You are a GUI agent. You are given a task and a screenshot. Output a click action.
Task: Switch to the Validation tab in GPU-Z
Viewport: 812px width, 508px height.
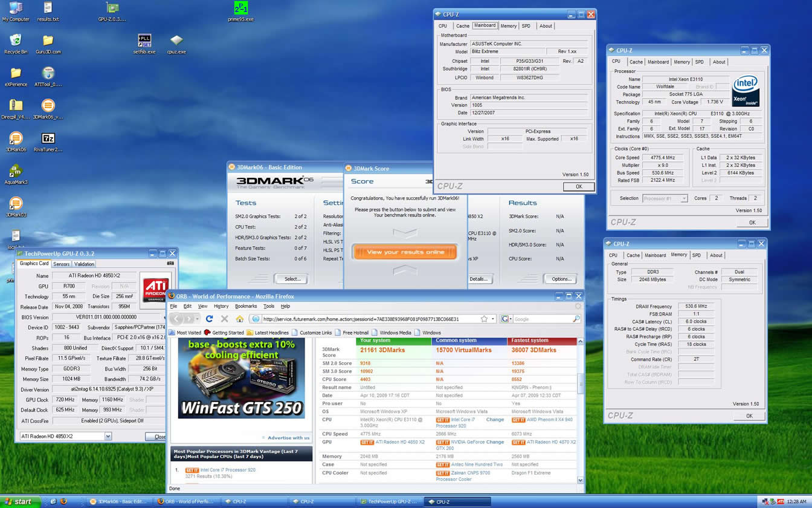tap(84, 264)
